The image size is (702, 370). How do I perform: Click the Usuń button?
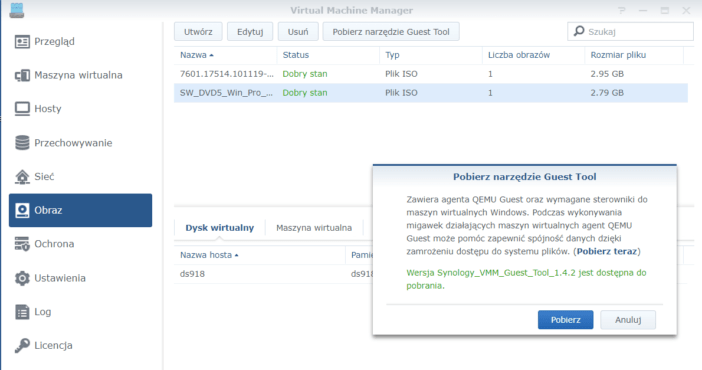(x=298, y=32)
